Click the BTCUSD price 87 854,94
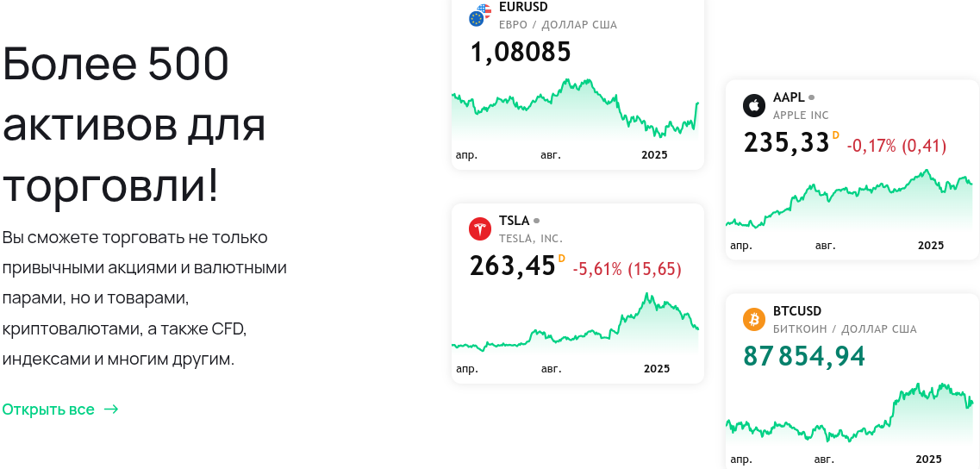The width and height of the screenshot is (980, 469). coord(804,356)
